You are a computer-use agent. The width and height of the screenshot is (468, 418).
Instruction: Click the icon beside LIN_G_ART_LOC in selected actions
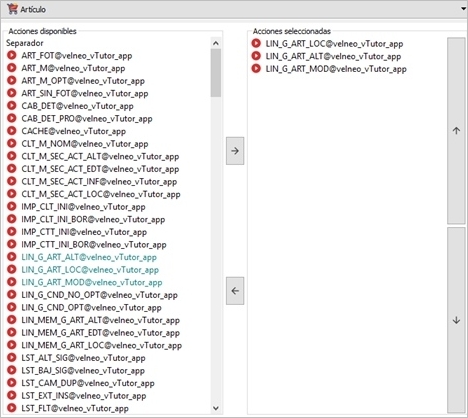[x=256, y=43]
